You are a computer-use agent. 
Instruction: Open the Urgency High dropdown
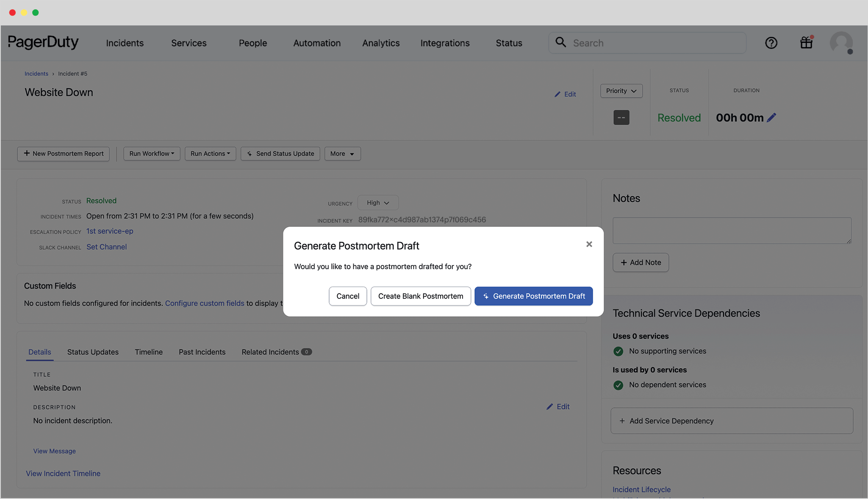378,203
